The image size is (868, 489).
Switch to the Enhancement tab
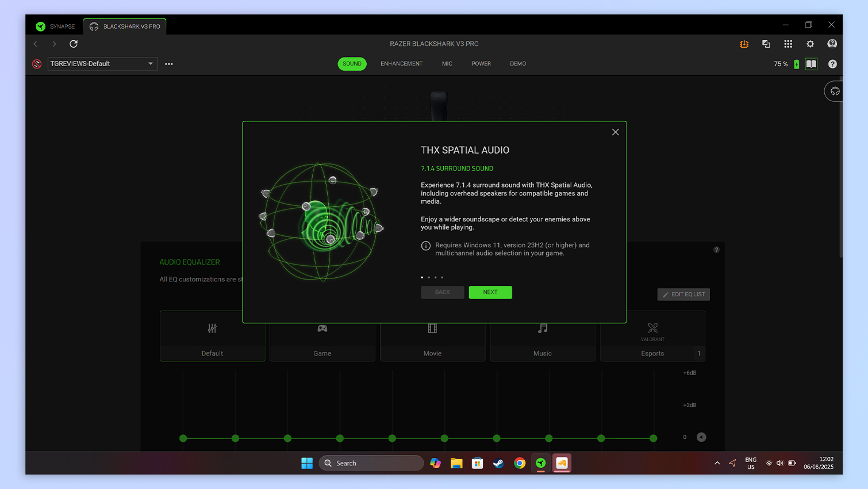coord(401,64)
